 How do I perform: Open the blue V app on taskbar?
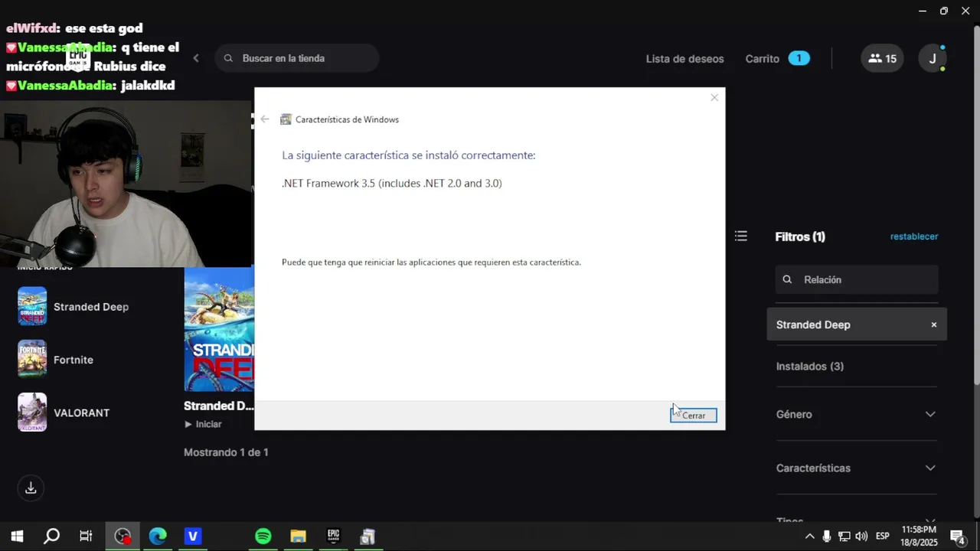pos(193,536)
